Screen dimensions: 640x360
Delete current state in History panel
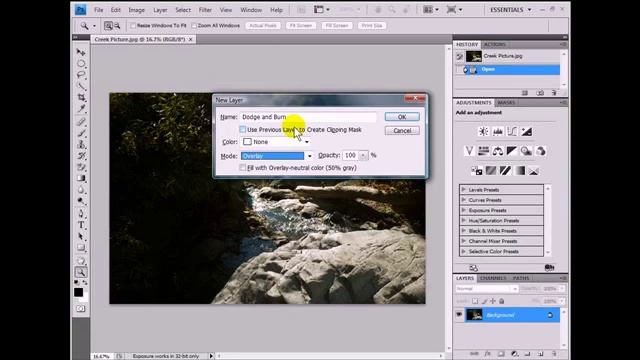(554, 93)
